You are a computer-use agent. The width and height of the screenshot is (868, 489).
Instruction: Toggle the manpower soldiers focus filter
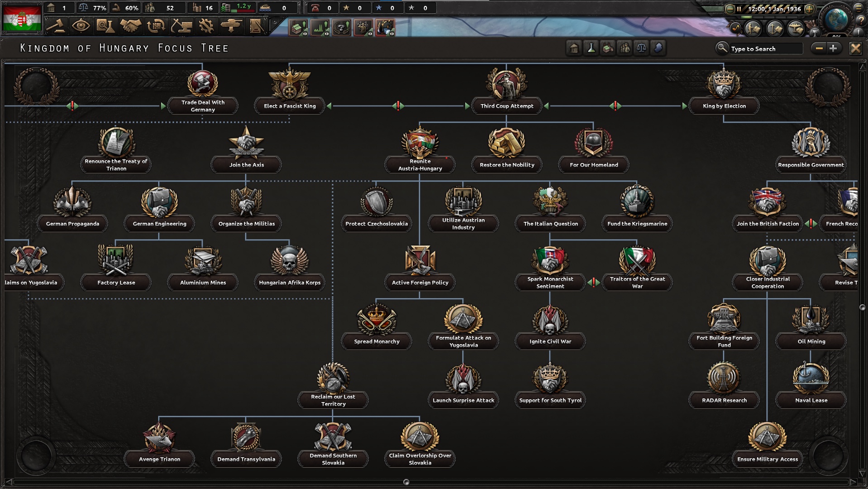coord(625,48)
